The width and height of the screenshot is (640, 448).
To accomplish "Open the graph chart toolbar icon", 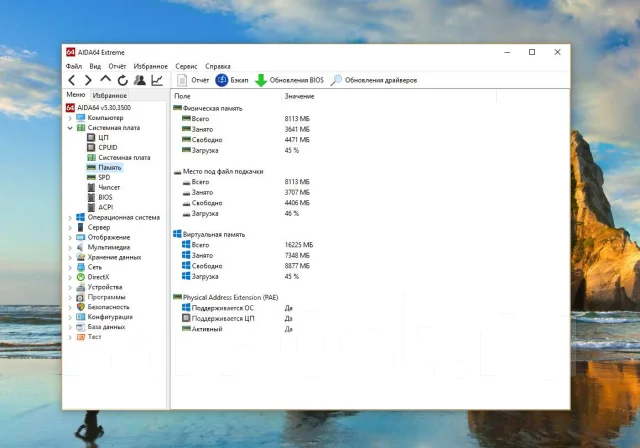I will point(157,80).
